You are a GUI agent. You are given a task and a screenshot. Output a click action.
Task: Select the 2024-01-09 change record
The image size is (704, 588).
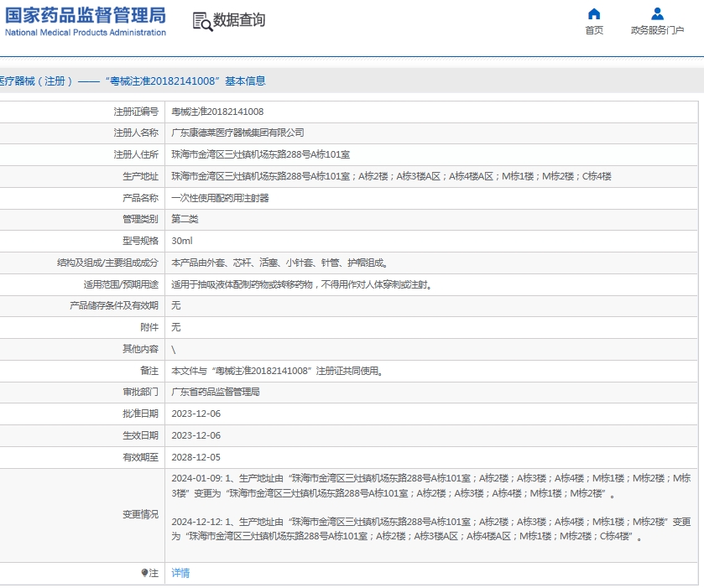pyautogui.click(x=431, y=486)
